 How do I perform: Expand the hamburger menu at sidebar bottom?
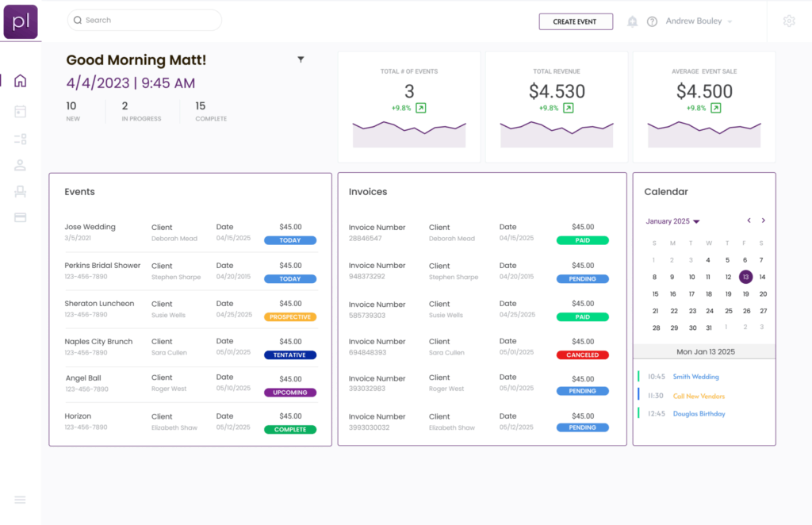[x=21, y=500]
